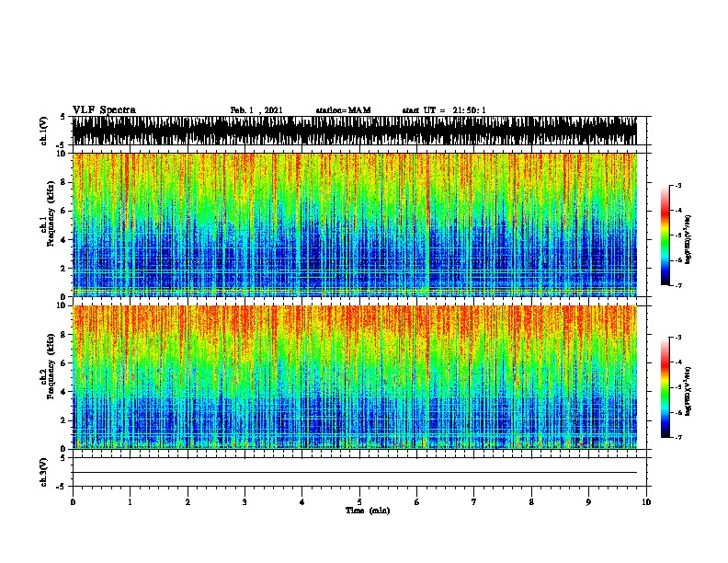Select the date text "Feb. 1 , 2021"
Viewport: 728px width, 563px height.
tap(256, 110)
